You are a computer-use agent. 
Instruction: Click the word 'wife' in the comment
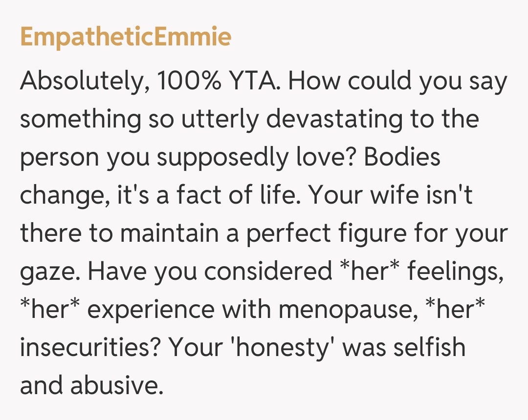pos(404,195)
